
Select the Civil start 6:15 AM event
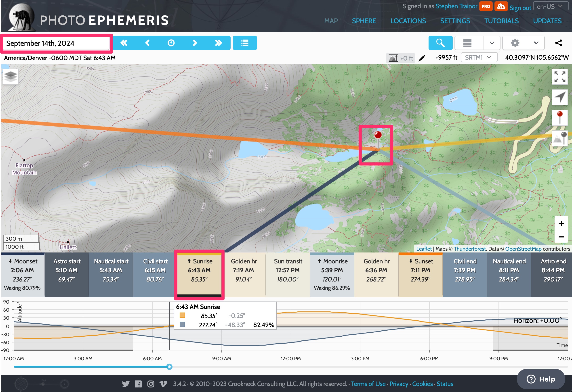point(155,275)
